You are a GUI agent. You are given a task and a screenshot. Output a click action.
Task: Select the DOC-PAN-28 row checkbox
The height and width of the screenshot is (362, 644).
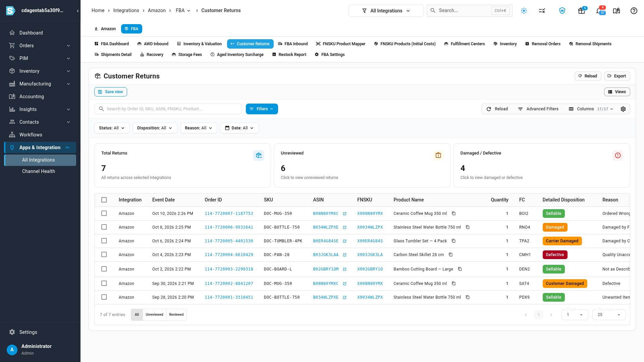click(x=104, y=255)
